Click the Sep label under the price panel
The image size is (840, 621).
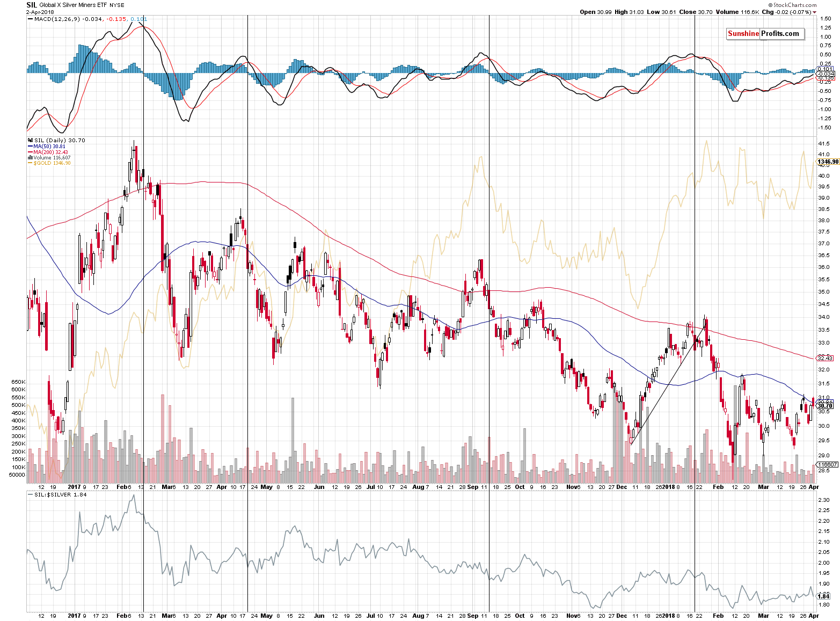point(473,487)
